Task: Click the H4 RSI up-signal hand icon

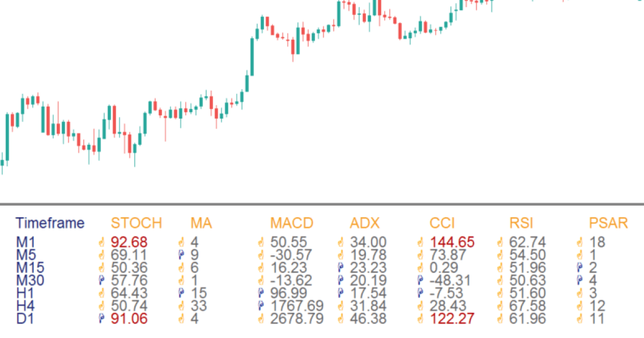Action: [500, 306]
